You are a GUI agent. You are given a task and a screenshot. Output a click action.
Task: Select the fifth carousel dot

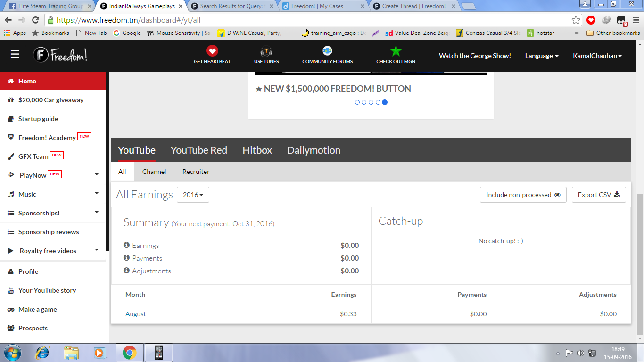click(x=385, y=102)
